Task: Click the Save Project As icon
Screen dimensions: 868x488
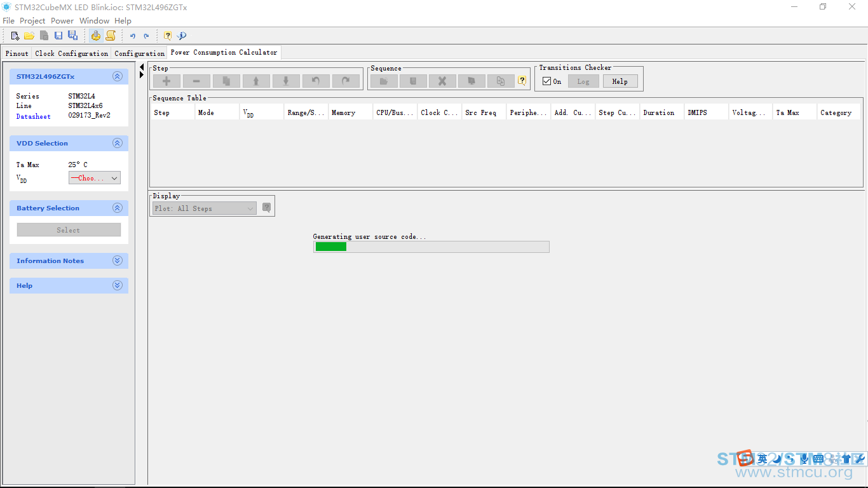Action: point(73,36)
